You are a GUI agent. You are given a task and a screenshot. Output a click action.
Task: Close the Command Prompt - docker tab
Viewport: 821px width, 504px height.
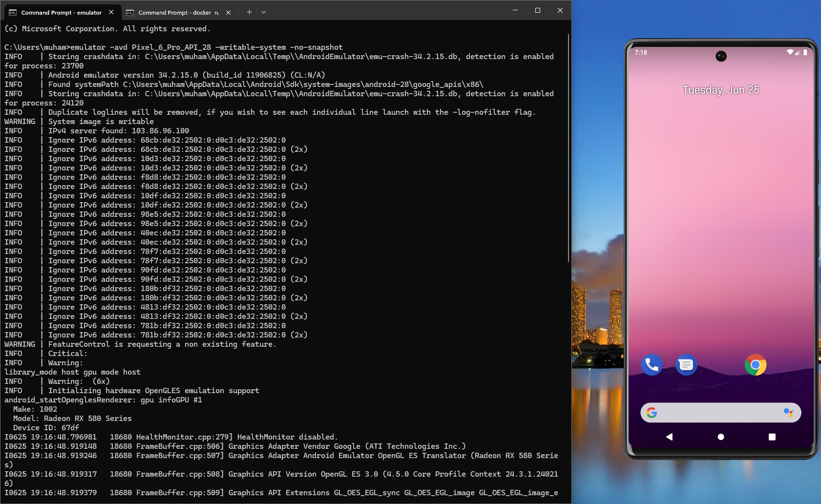tap(228, 12)
